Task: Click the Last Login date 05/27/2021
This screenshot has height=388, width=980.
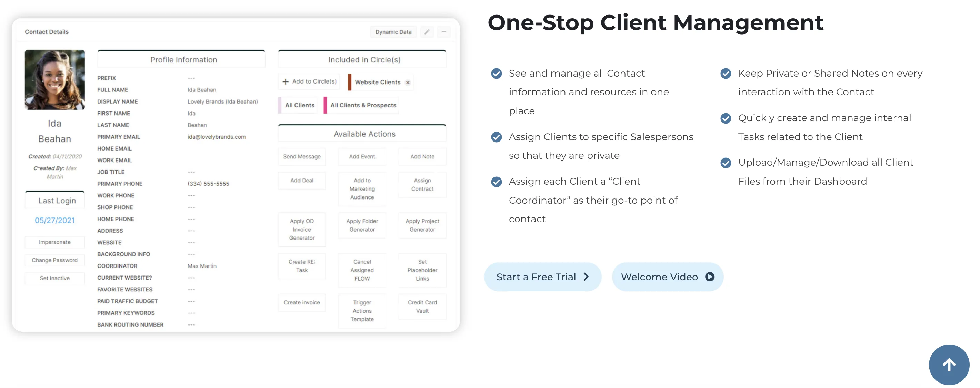Action: coord(54,220)
